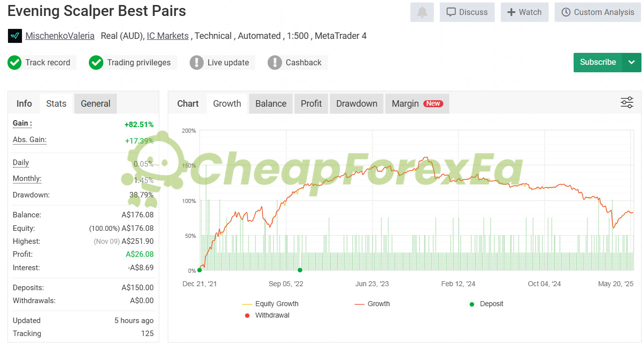Click the Evening Scalper Best Pairs title

click(97, 11)
